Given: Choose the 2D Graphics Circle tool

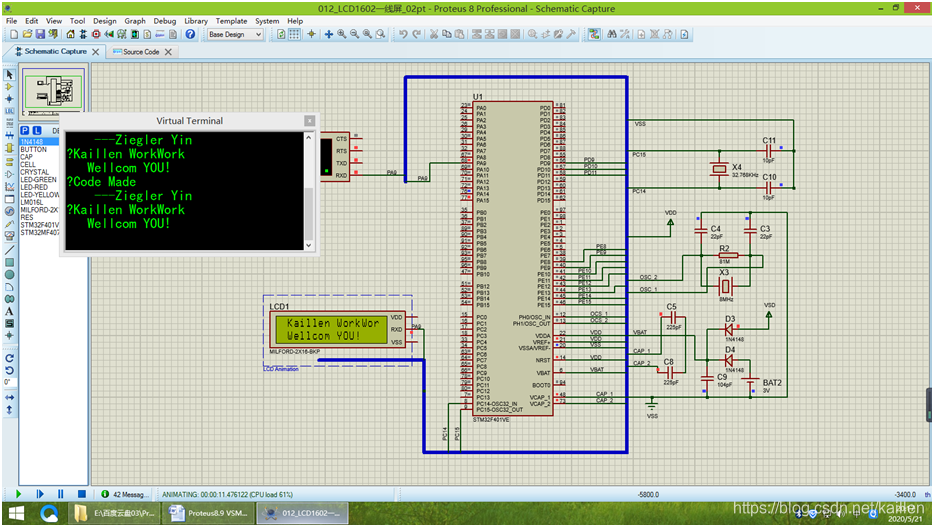Looking at the screenshot, I should [x=9, y=275].
